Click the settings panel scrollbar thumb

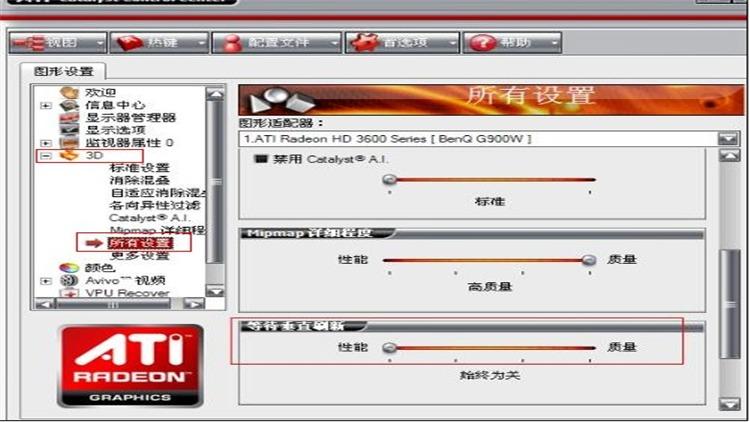[729, 304]
